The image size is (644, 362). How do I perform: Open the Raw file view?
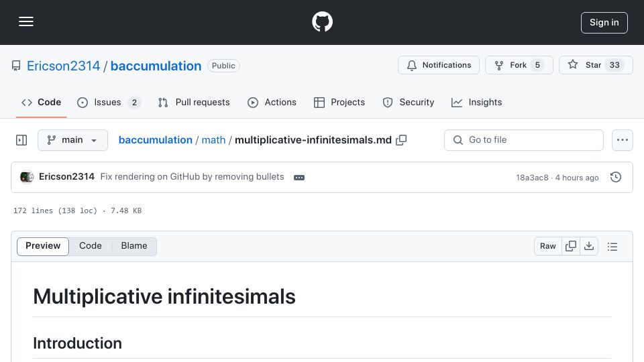coord(547,246)
